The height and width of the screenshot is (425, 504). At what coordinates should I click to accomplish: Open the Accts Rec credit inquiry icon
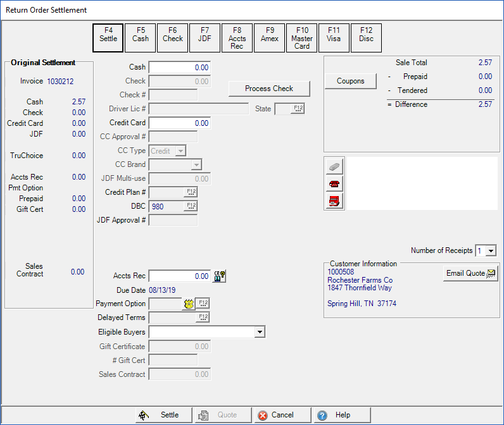click(220, 276)
